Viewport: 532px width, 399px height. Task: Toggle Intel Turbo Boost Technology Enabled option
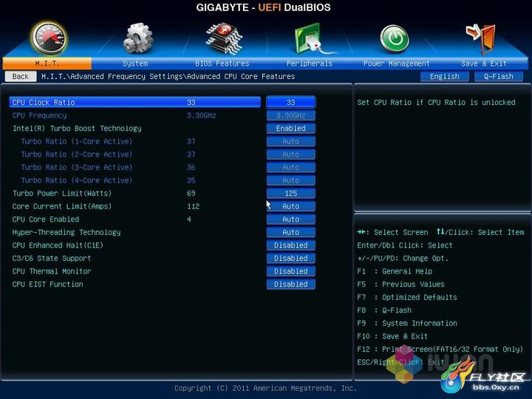291,129
